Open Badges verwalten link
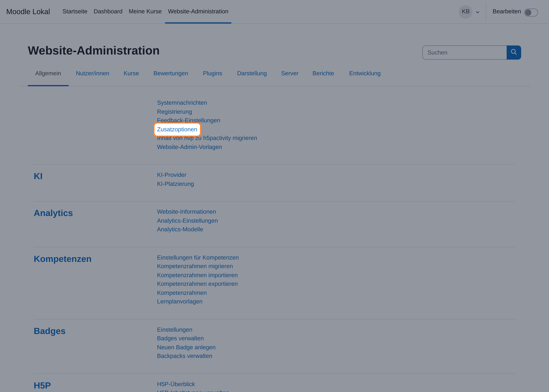Viewport: 549px width, 392px height. click(x=180, y=338)
